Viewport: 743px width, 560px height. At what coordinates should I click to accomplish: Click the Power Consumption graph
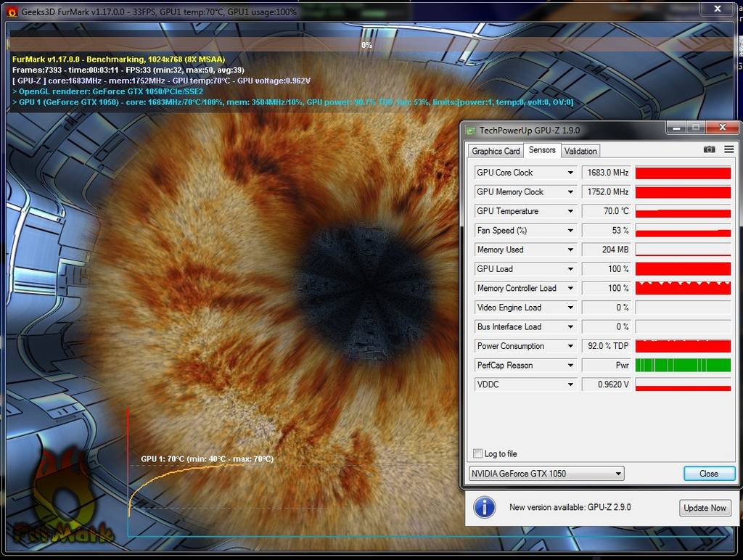coord(683,346)
